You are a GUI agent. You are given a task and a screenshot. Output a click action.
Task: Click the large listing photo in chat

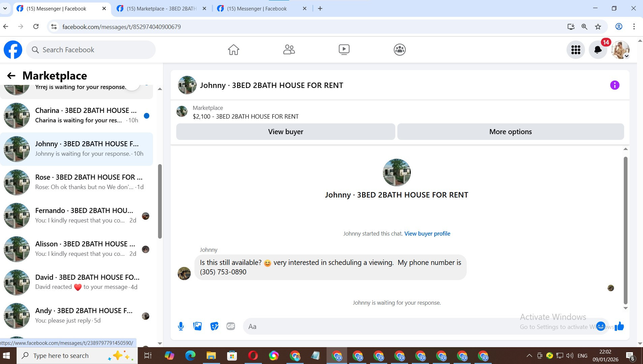(397, 173)
